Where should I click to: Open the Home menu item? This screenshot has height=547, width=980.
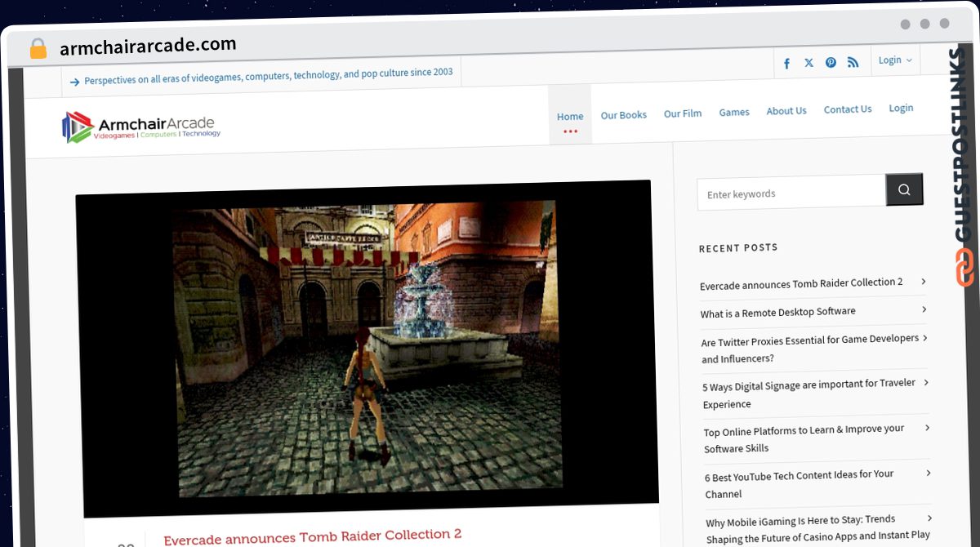(570, 117)
